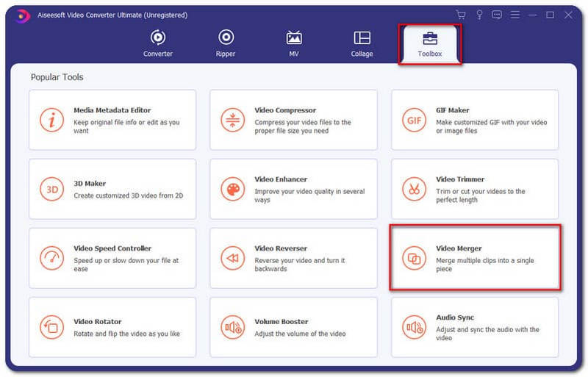Open the Audio Sync icon
588x377 pixels.
[x=414, y=327]
